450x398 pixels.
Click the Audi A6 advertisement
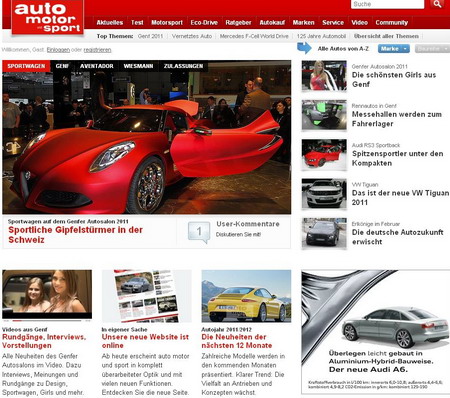point(376,332)
